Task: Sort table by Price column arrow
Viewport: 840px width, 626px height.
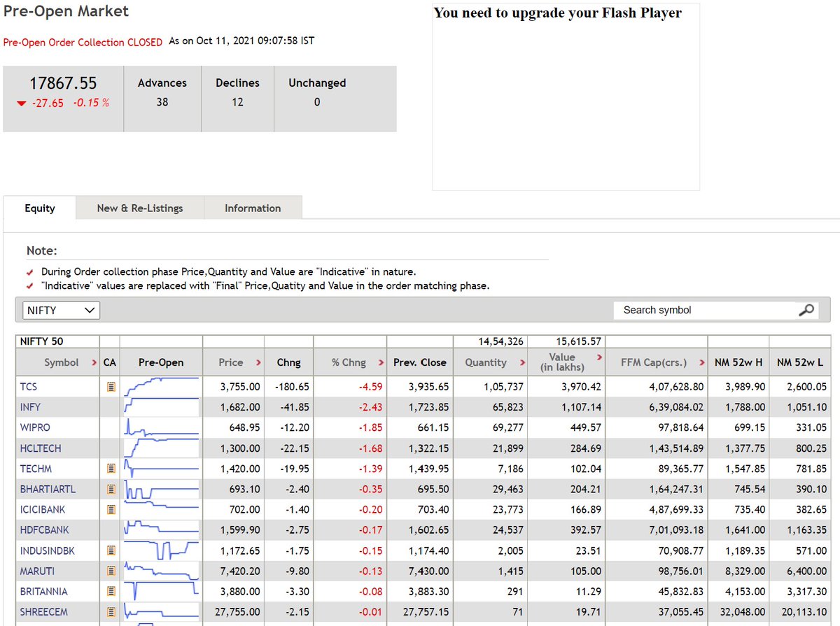Action: pos(258,362)
